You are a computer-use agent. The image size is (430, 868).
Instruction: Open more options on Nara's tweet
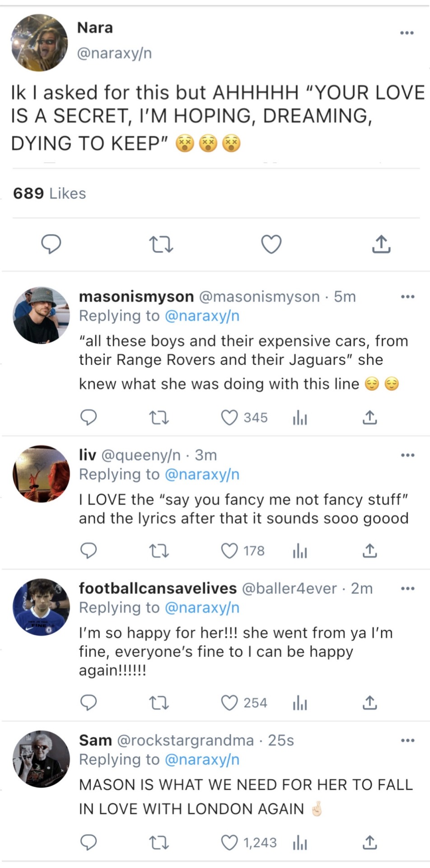click(407, 33)
